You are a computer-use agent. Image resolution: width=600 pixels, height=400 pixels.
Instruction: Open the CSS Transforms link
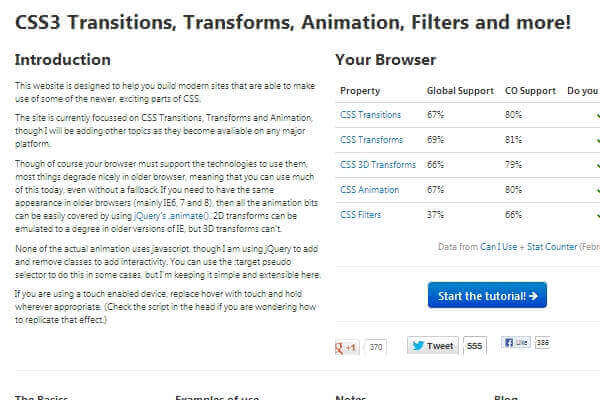tap(369, 140)
